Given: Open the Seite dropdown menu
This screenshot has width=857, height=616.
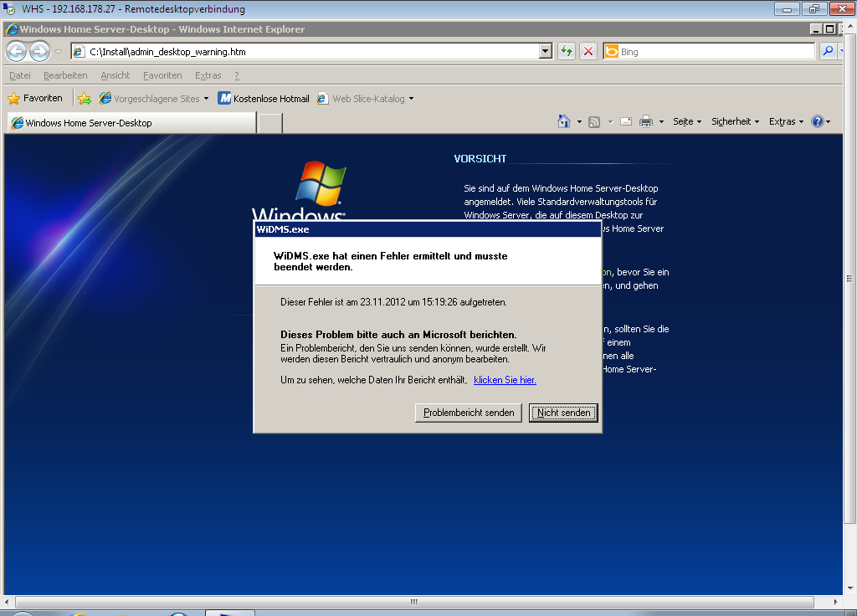Looking at the screenshot, I should click(687, 121).
